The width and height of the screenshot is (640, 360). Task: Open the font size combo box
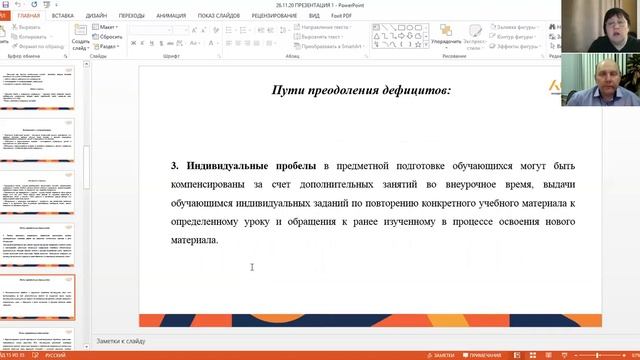pyautogui.click(x=180, y=30)
